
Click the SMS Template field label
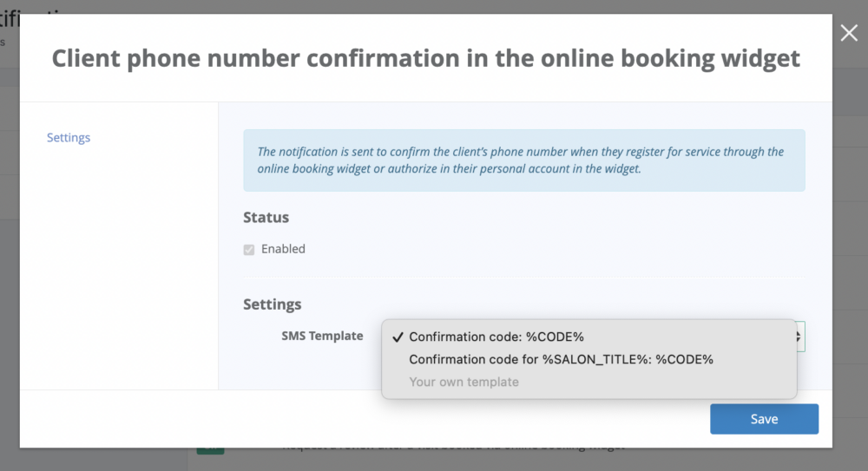pos(322,336)
